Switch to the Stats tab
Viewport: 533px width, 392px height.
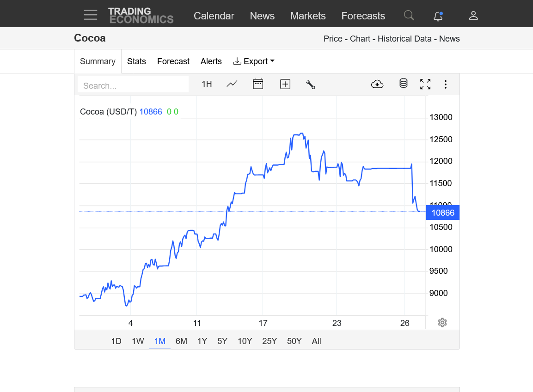(x=136, y=61)
